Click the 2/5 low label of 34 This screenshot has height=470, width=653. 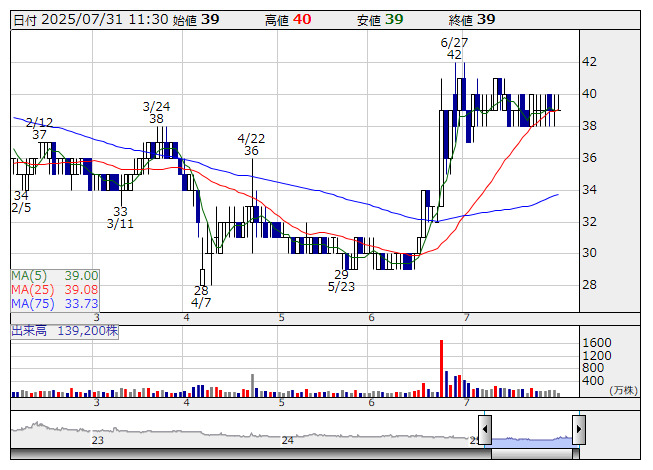click(x=21, y=201)
